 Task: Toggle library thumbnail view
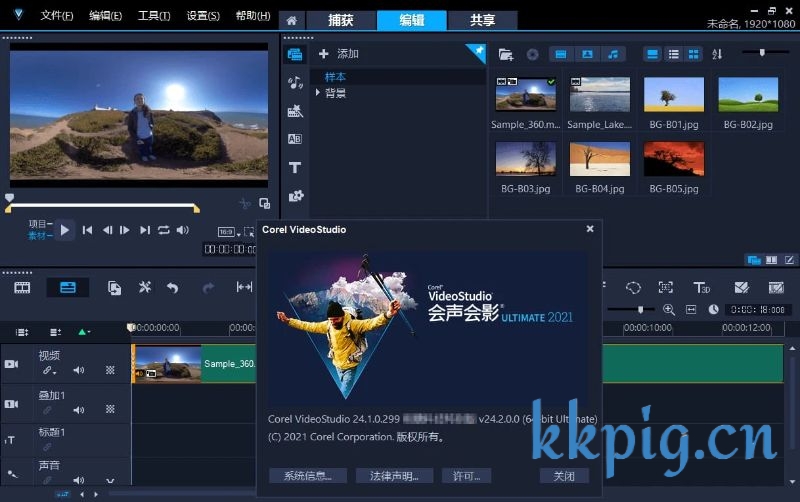tap(694, 54)
